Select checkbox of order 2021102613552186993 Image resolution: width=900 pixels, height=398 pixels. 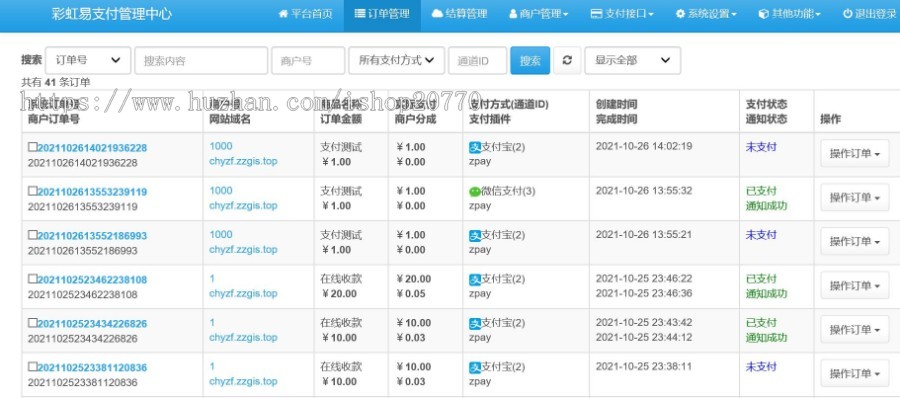point(33,235)
